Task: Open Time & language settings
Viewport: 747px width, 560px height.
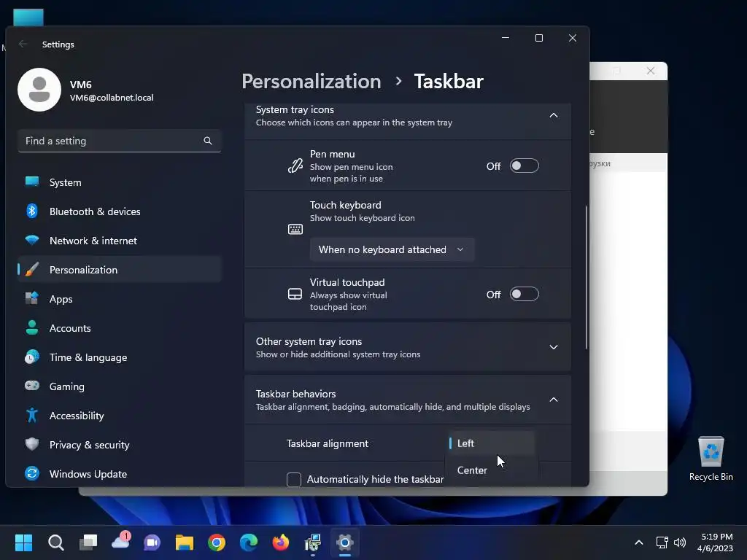Action: pos(120,357)
